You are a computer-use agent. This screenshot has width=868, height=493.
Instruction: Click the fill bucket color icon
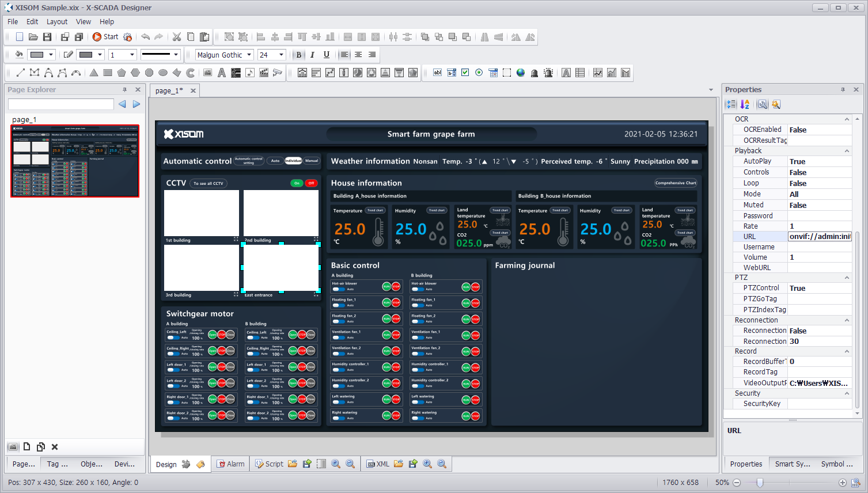click(x=19, y=55)
